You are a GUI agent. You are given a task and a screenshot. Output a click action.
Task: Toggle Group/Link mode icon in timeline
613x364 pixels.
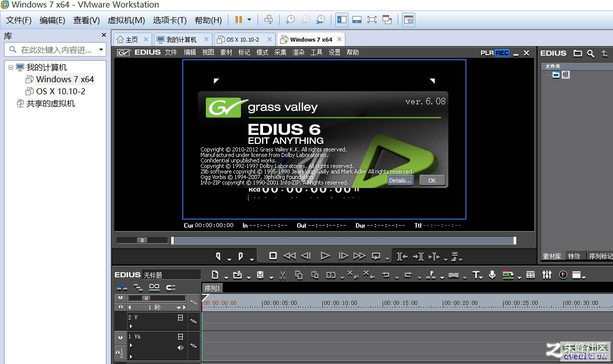coord(154,288)
